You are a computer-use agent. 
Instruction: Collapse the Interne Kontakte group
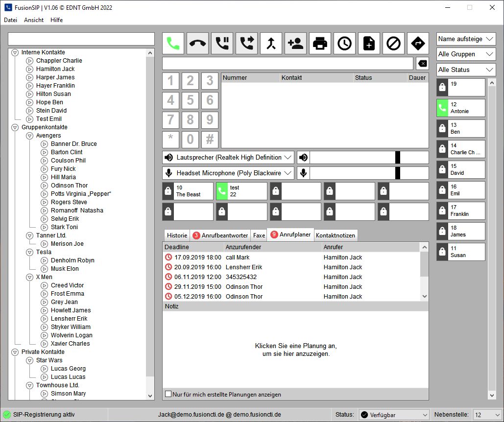click(x=15, y=52)
